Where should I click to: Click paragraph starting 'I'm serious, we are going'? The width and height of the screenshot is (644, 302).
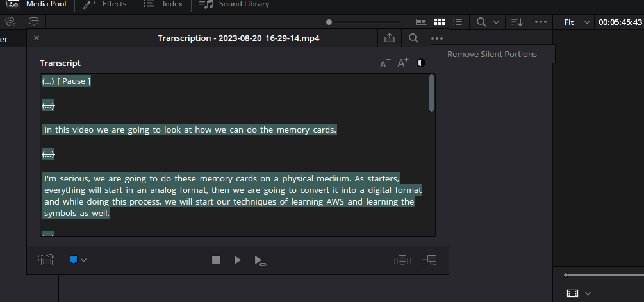[x=233, y=196]
